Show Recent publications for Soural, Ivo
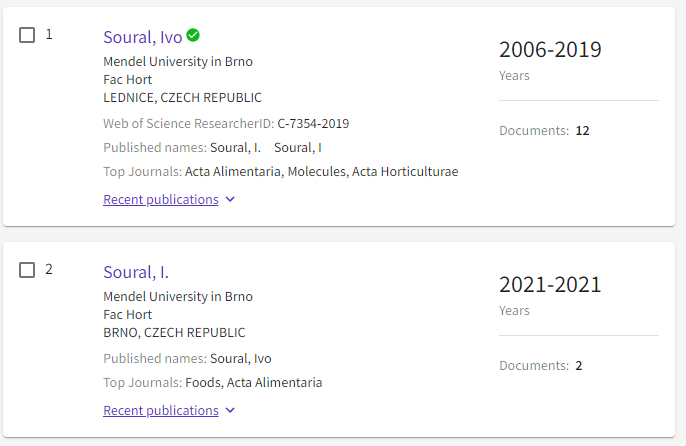The width and height of the screenshot is (686, 446). (x=161, y=200)
